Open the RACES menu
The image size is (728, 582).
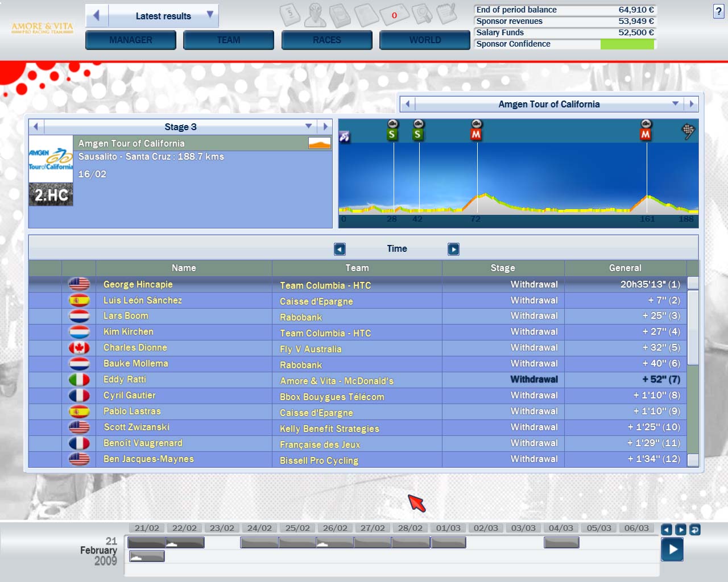[327, 40]
